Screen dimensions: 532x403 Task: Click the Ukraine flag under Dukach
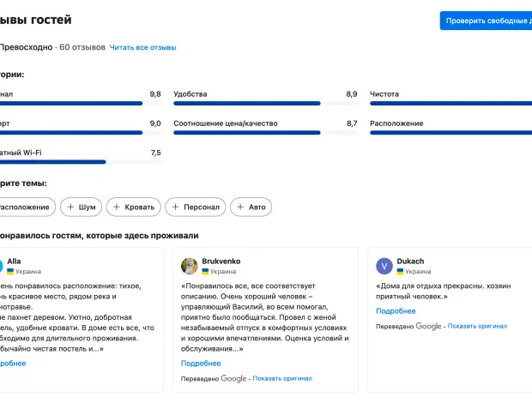[400, 271]
